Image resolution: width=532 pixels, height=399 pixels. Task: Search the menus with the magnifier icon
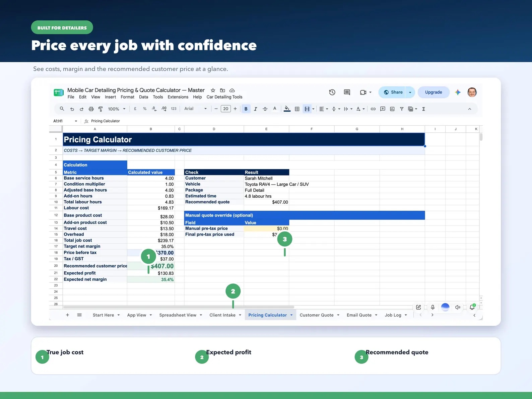point(62,109)
